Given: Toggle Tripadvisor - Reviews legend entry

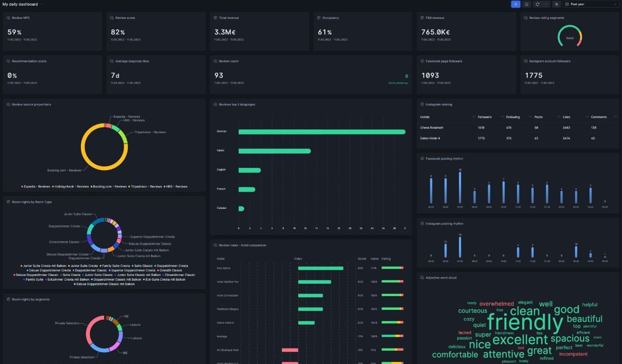Looking at the screenshot, I should tap(145, 186).
